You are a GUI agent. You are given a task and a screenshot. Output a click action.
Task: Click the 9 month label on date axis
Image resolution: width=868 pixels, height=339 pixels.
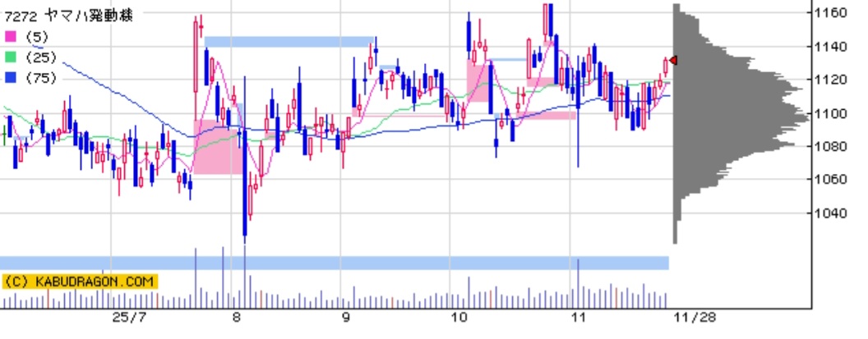(346, 318)
